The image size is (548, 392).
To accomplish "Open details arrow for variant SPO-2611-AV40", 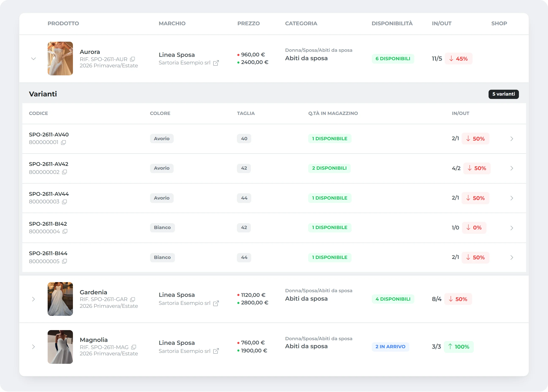I will pyautogui.click(x=512, y=139).
